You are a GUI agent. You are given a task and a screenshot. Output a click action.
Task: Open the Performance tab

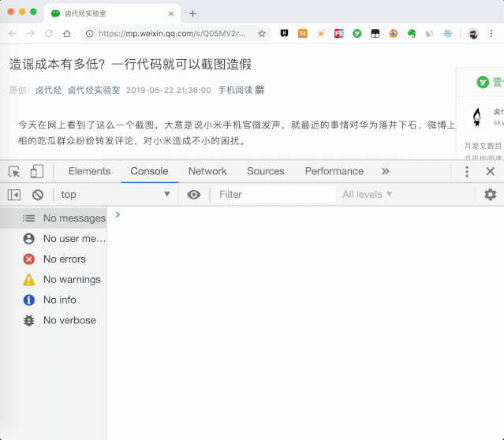tap(334, 171)
